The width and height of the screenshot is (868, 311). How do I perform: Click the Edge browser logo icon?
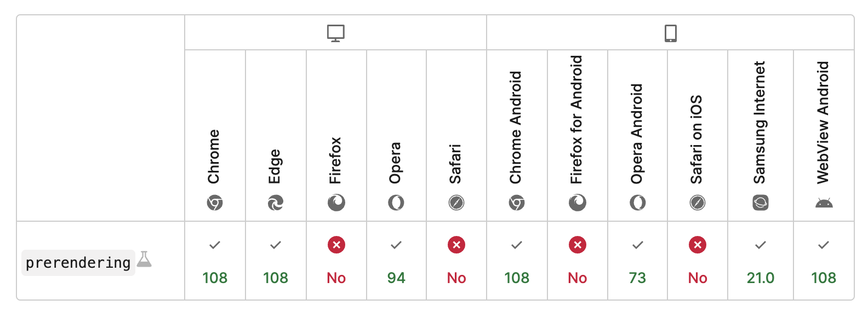click(275, 203)
